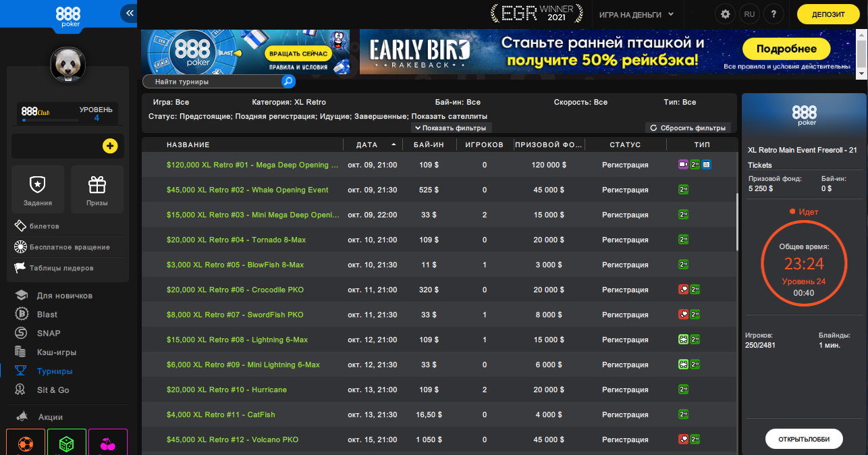Open the билетов tickets section
This screenshot has width=868, height=455.
[37, 226]
